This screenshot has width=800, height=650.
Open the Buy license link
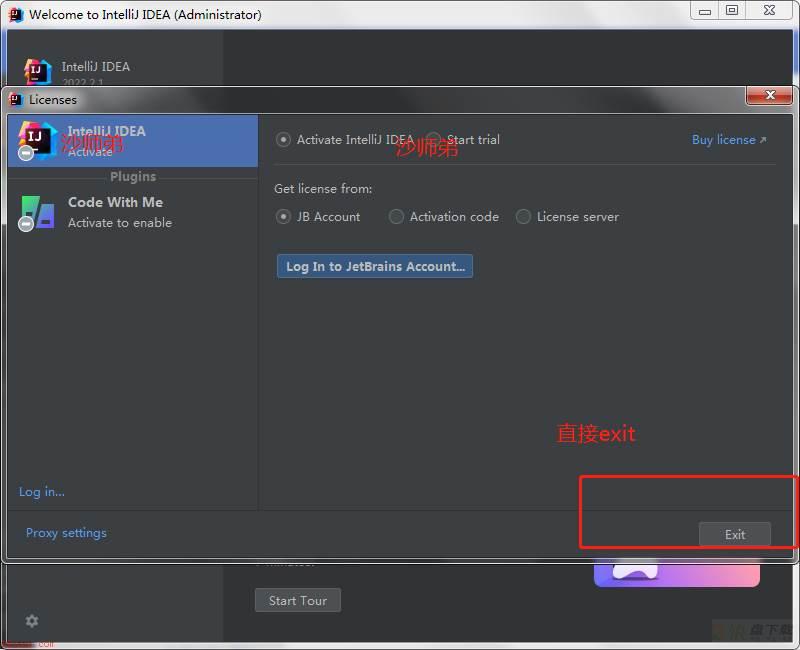(729, 140)
